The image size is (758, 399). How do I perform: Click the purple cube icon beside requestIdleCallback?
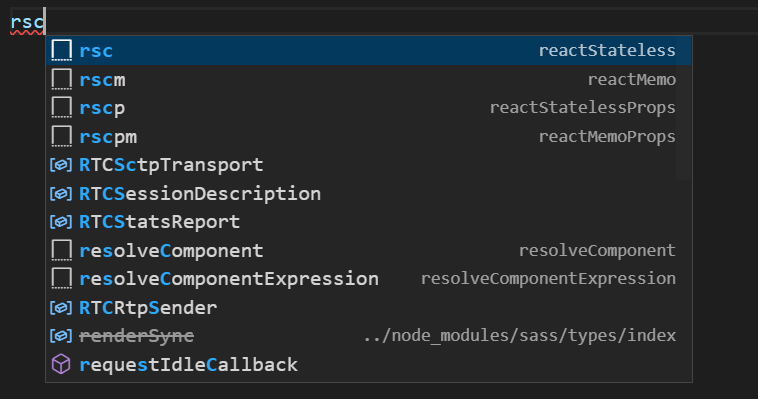tap(61, 364)
